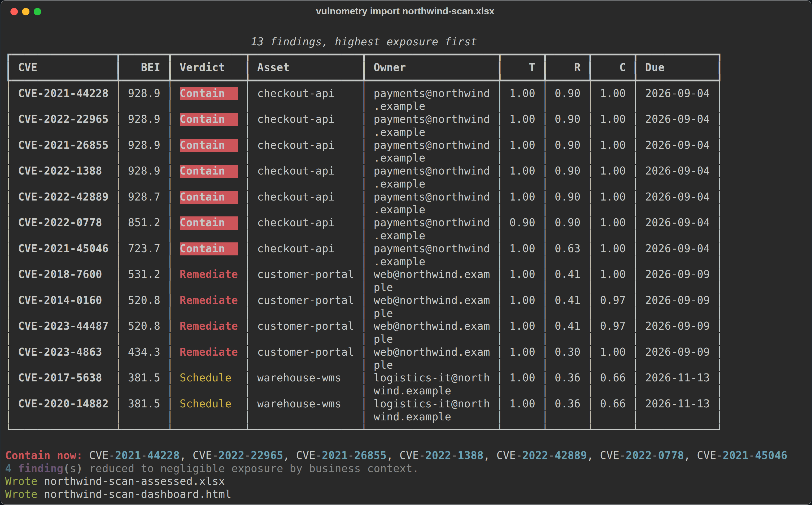Click CVE-2021-45046 in the Contain now summary
The height and width of the screenshot is (505, 812).
(x=742, y=456)
